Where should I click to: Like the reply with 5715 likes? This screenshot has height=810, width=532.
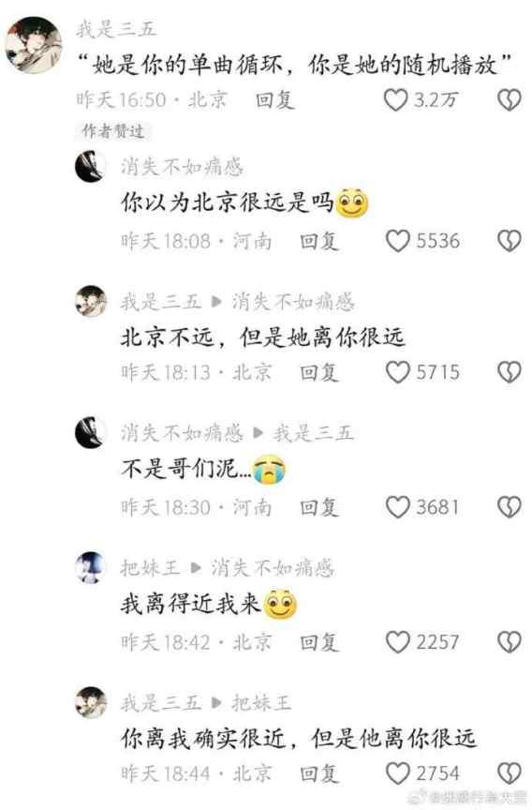click(x=398, y=372)
